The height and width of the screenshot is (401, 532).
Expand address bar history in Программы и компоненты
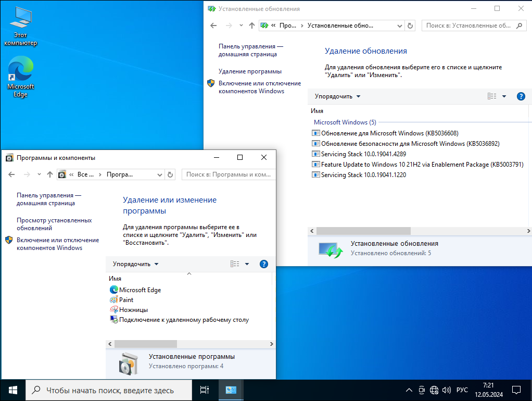click(x=160, y=174)
